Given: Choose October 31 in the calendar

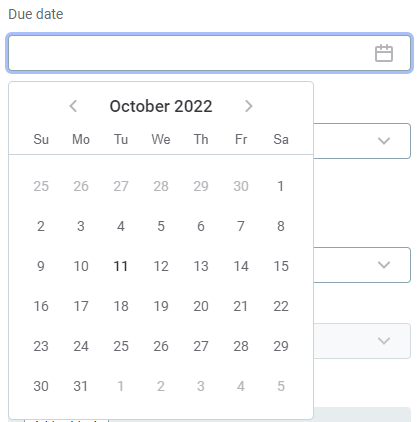Looking at the screenshot, I should (81, 386).
